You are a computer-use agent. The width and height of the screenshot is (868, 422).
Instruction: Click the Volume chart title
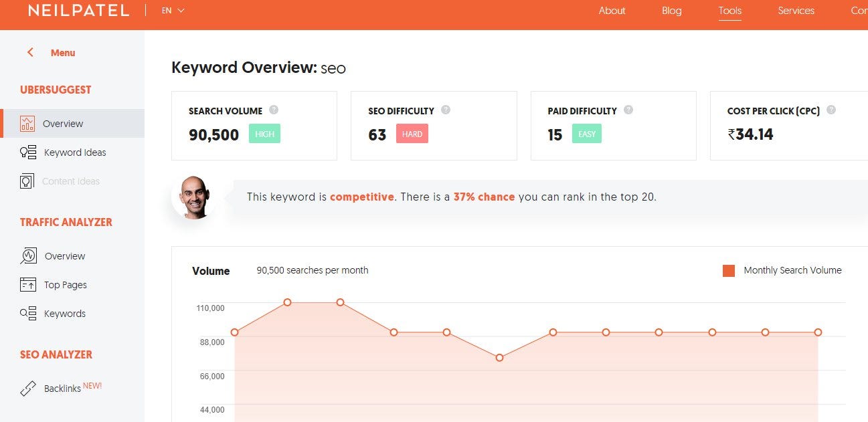click(211, 271)
